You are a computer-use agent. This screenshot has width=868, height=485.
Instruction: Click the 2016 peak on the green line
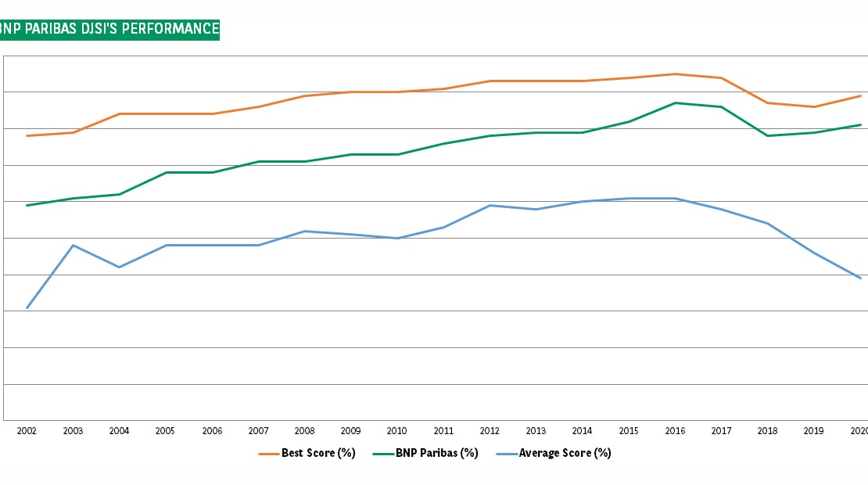[675, 102]
